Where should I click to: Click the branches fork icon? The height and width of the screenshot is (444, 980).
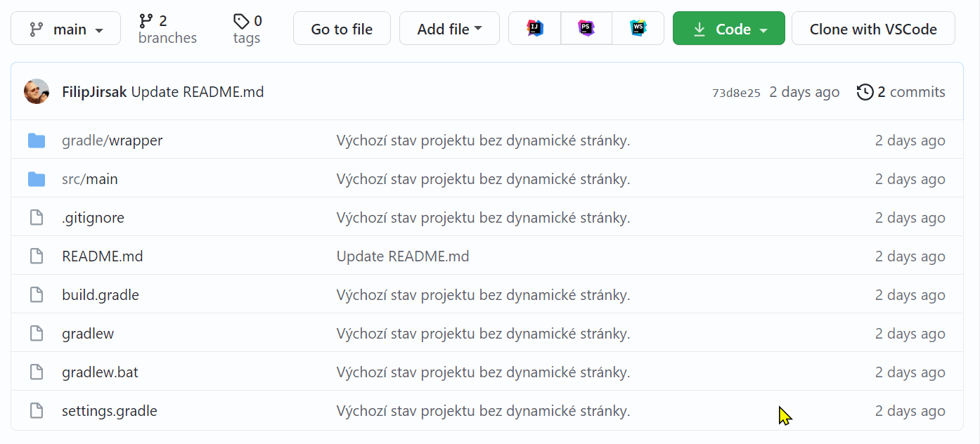coord(146,21)
